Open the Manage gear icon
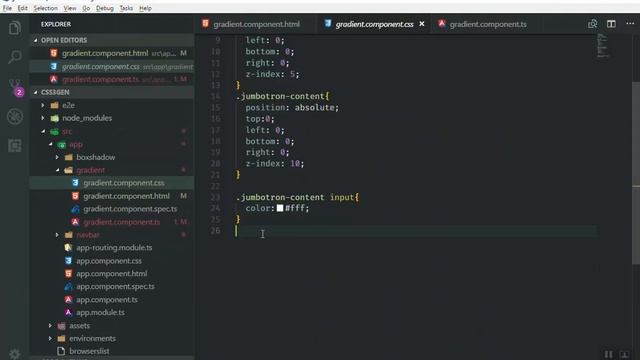 pos(15,353)
